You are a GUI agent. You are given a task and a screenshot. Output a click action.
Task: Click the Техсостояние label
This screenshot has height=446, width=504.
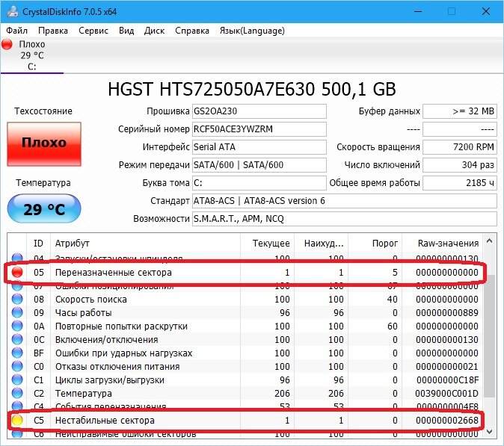click(43, 111)
